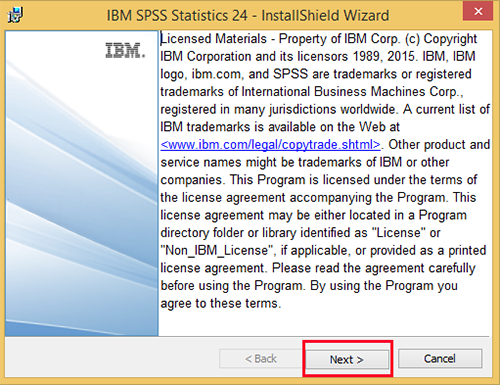Image resolution: width=500 pixels, height=385 pixels.
Task: Cancel the SPSS installation
Action: [440, 359]
